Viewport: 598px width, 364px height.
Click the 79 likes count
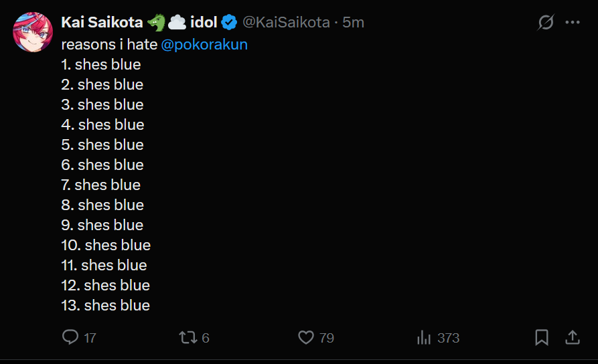click(x=326, y=338)
